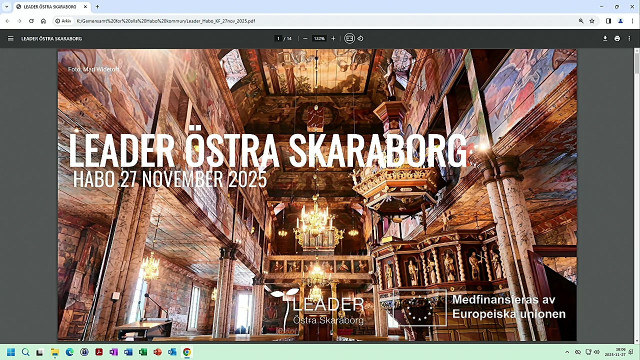Open the browser side panel
This screenshot has width=640, height=360.
coord(608,21)
